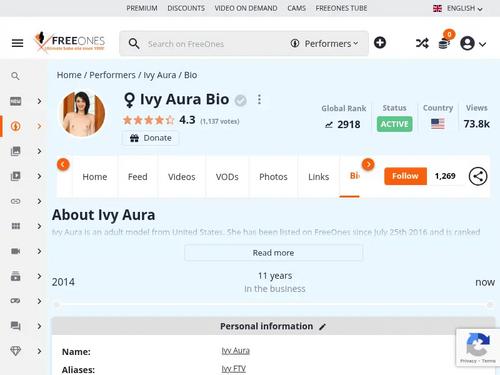Image resolution: width=500 pixels, height=375 pixels.
Task: Edit Personal information with pencil icon
Action: 322,327
